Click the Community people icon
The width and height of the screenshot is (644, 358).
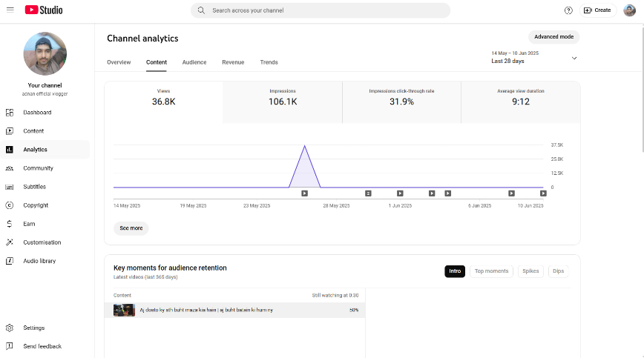(x=10, y=168)
